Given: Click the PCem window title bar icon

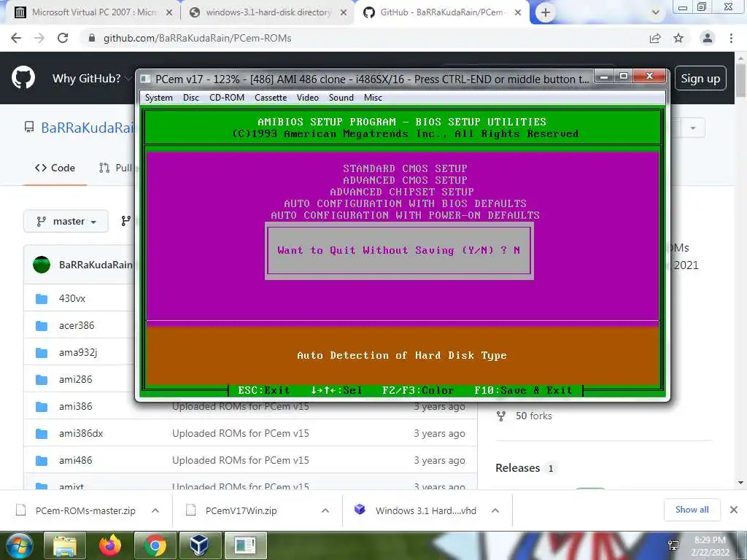Looking at the screenshot, I should click(146, 79).
